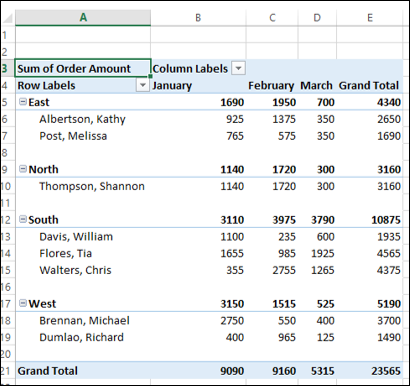Collapse the North region group

[x=23, y=169]
